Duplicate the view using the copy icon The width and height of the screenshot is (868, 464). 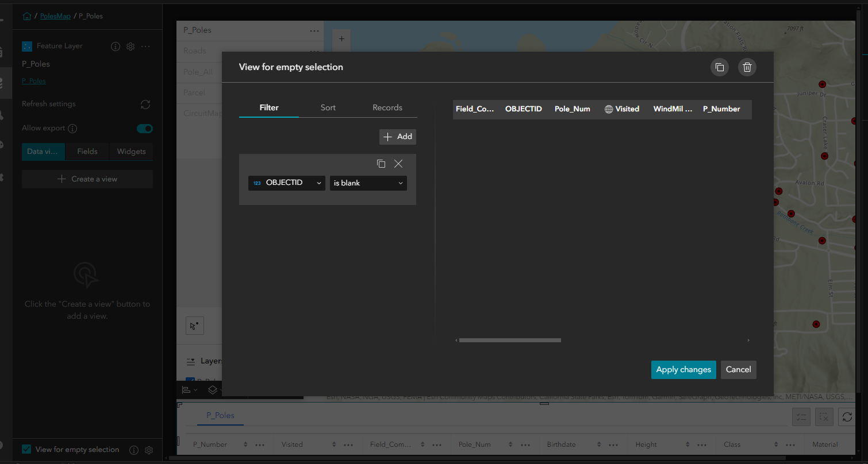pyautogui.click(x=720, y=67)
